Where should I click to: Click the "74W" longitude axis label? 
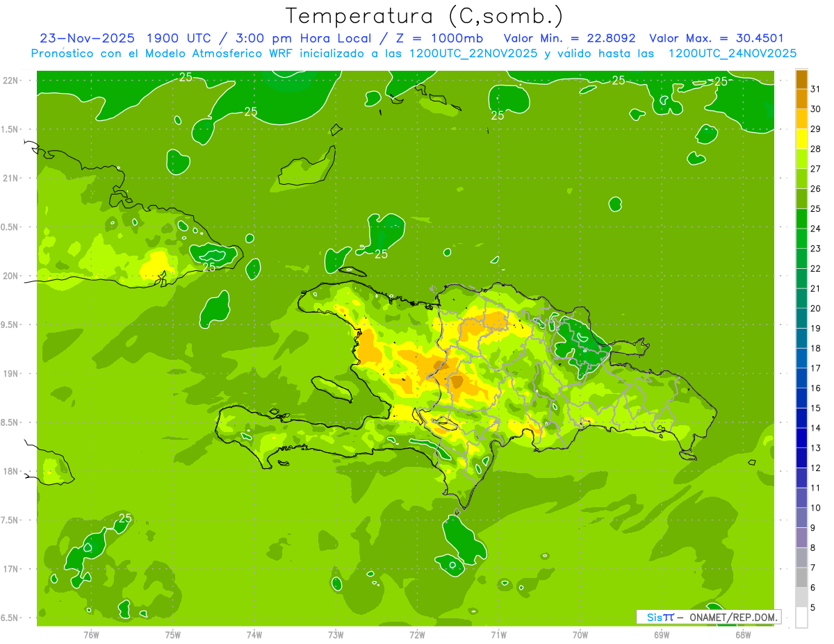[254, 634]
